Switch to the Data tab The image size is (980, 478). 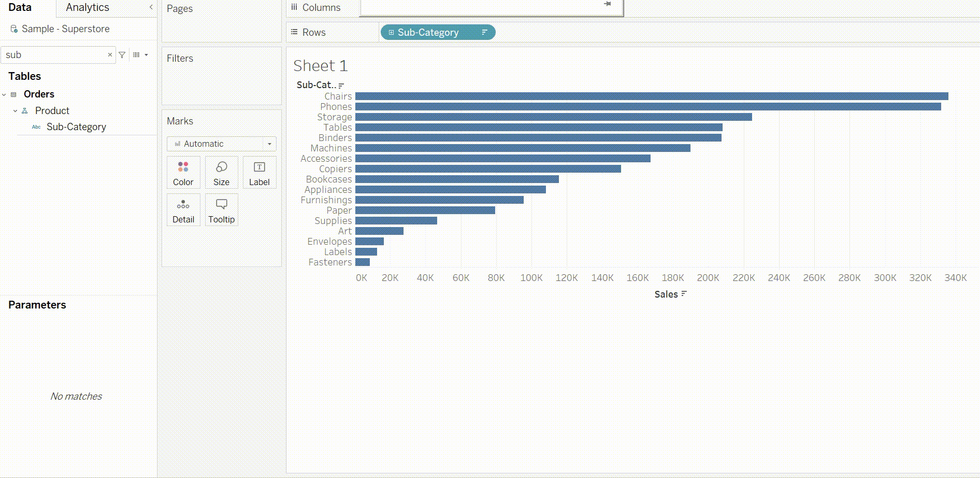(x=20, y=7)
